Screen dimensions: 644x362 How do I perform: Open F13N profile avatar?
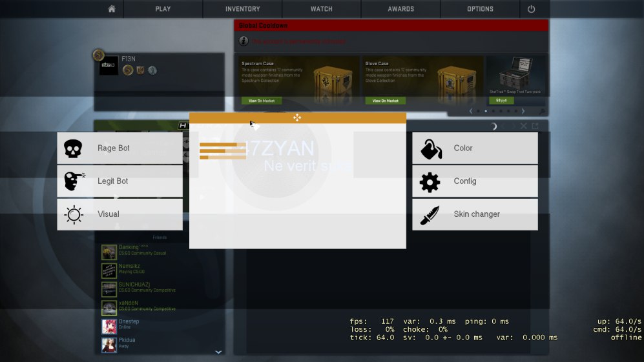pos(109,65)
